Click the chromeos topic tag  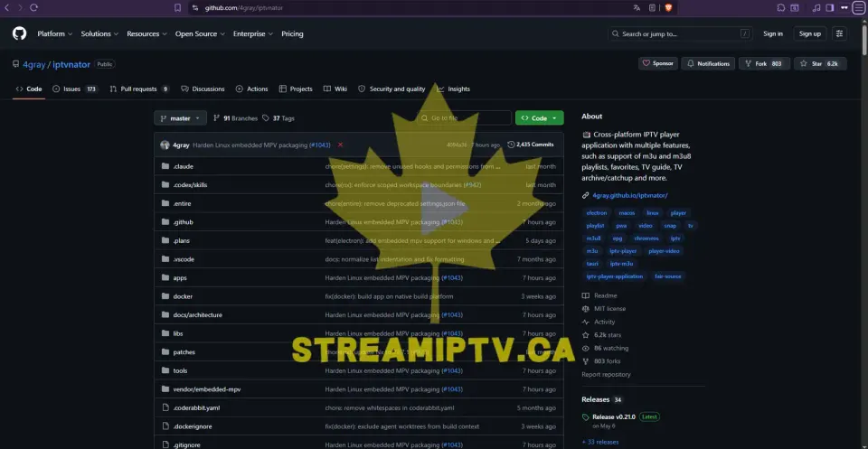646,239
